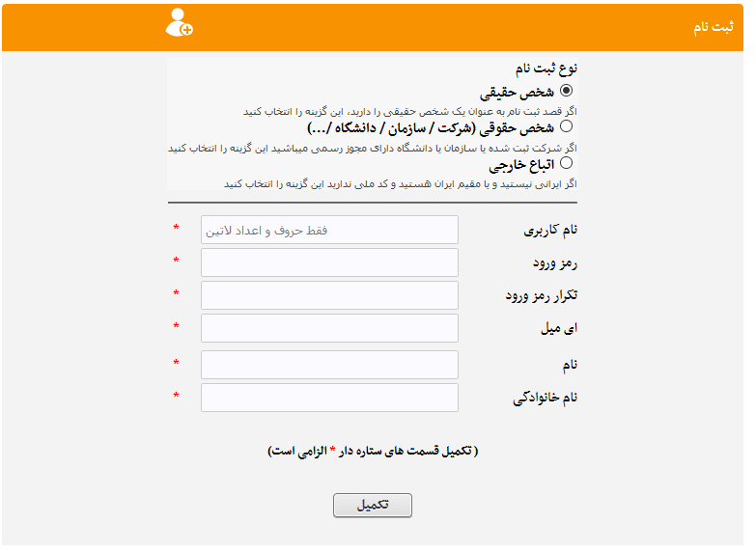This screenshot has width=756, height=551.
Task: Click the 'ثبت نام' header title
Action: coord(713,27)
